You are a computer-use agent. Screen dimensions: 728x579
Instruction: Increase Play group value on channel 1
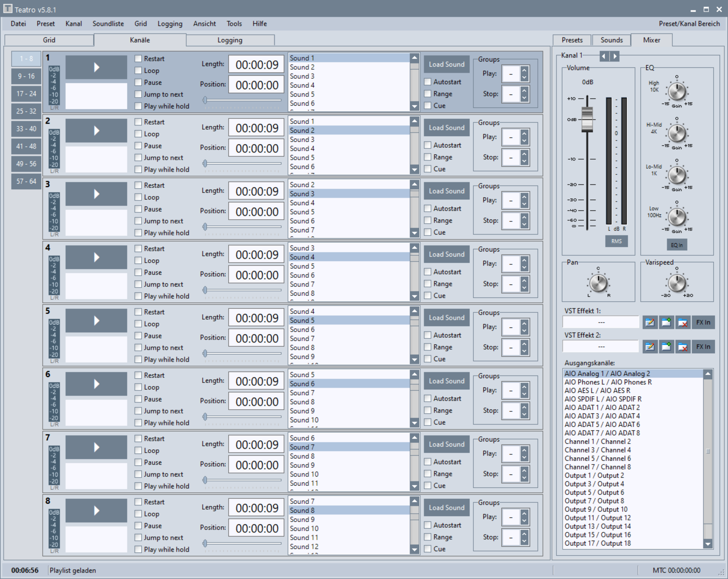(x=524, y=70)
